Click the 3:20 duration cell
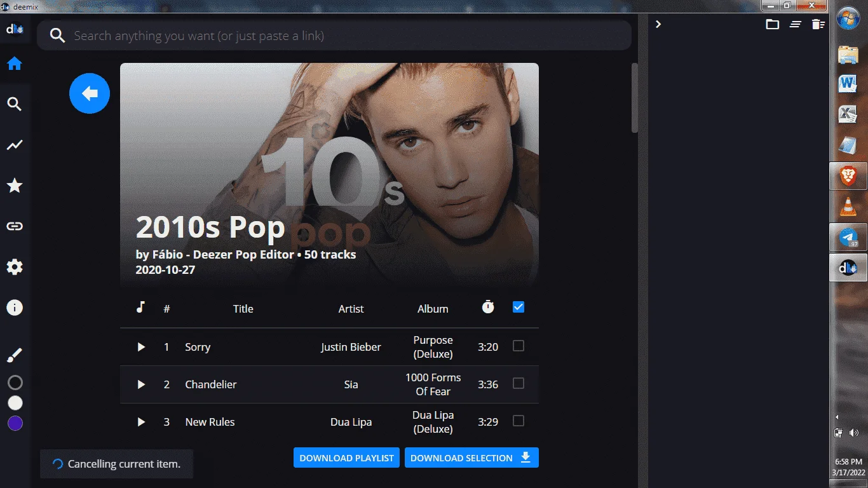The image size is (868, 488). pyautogui.click(x=488, y=347)
